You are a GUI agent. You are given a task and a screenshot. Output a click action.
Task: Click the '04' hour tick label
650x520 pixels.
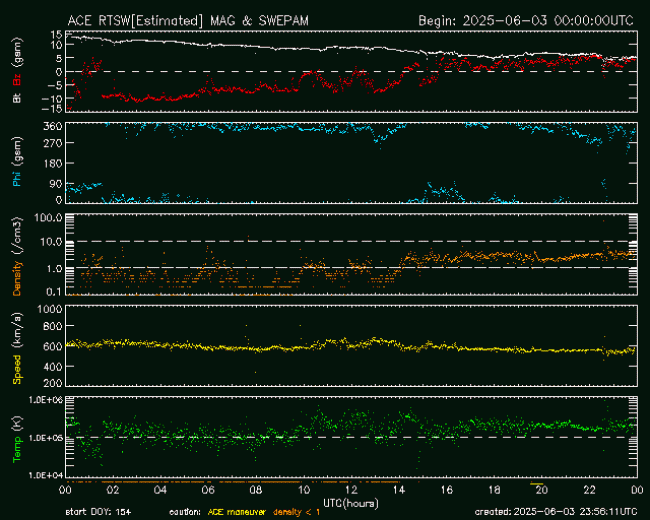pyautogui.click(x=160, y=491)
